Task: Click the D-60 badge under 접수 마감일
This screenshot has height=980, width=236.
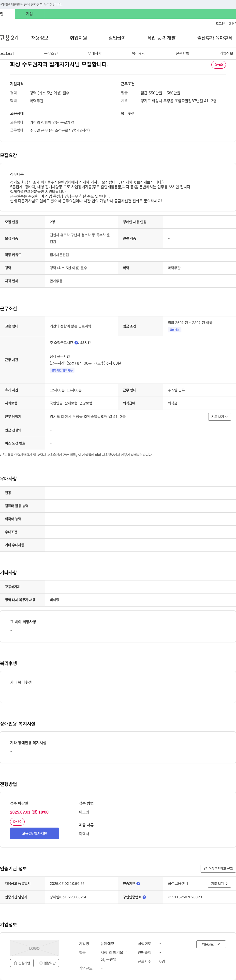Action: (17, 822)
